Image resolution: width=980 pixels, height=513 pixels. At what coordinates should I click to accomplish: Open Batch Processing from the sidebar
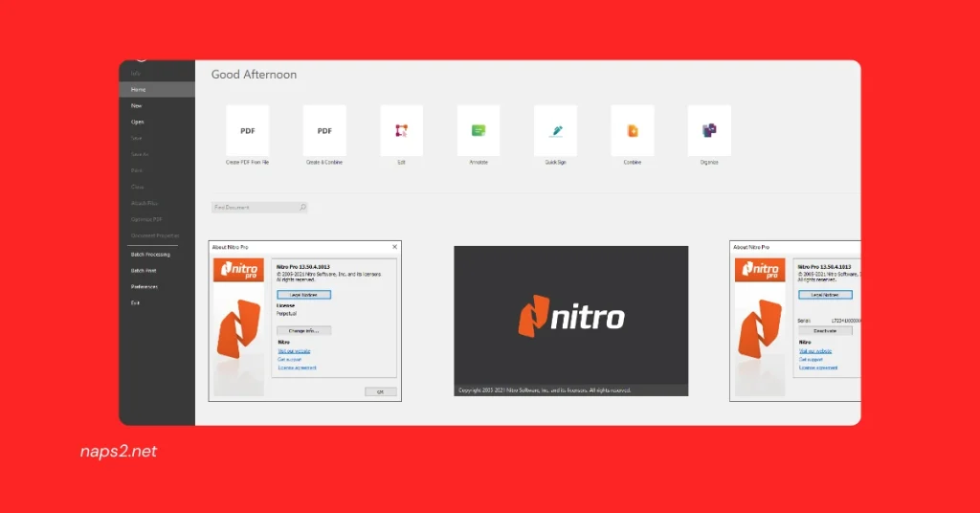(150, 255)
